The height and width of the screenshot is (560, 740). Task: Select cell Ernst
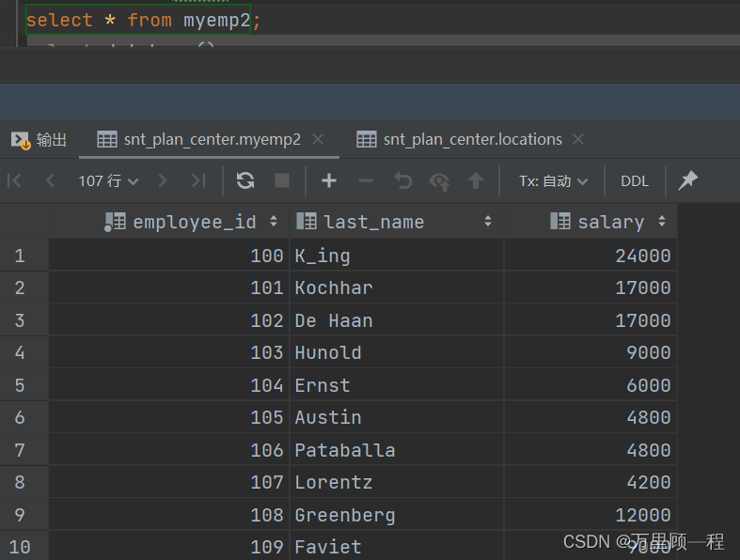pyautogui.click(x=397, y=385)
